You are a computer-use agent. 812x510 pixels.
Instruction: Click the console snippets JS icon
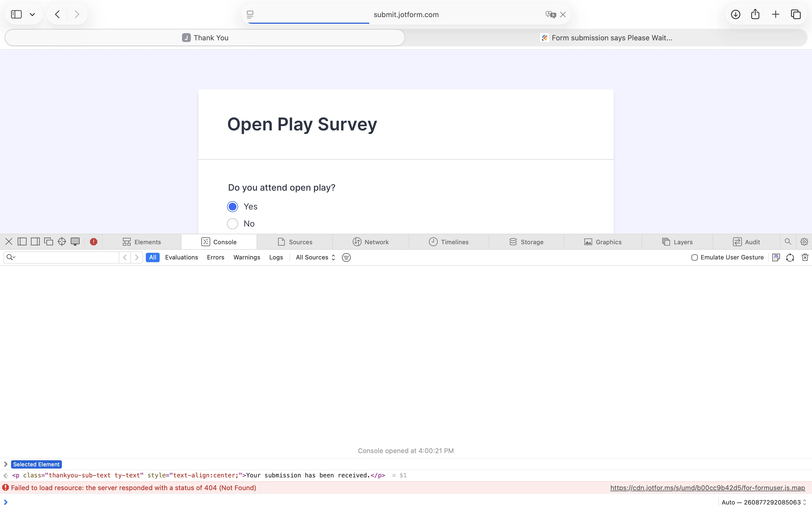click(776, 257)
